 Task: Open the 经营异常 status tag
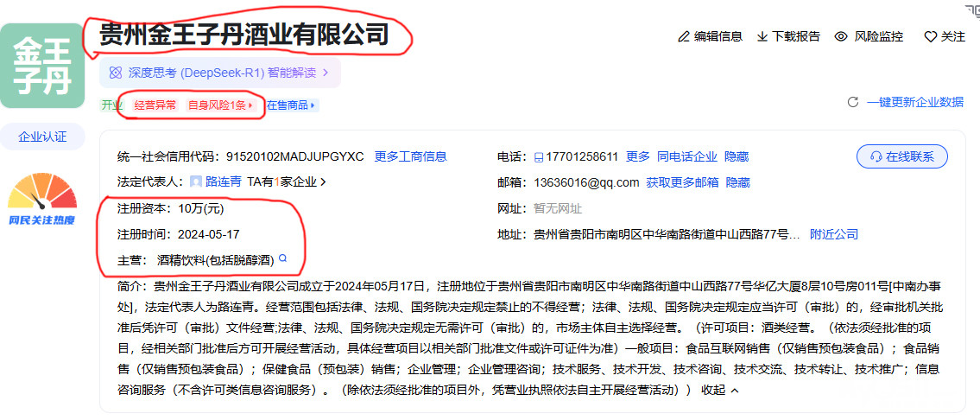(x=155, y=105)
